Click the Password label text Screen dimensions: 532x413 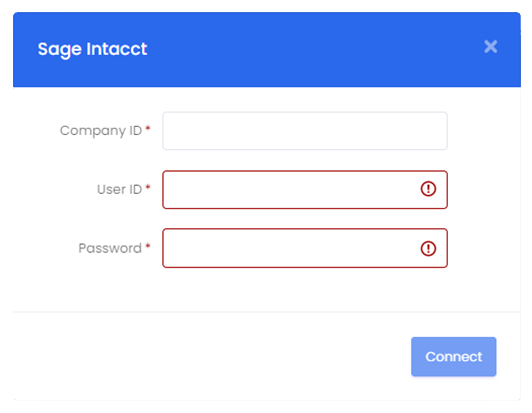[110, 248]
